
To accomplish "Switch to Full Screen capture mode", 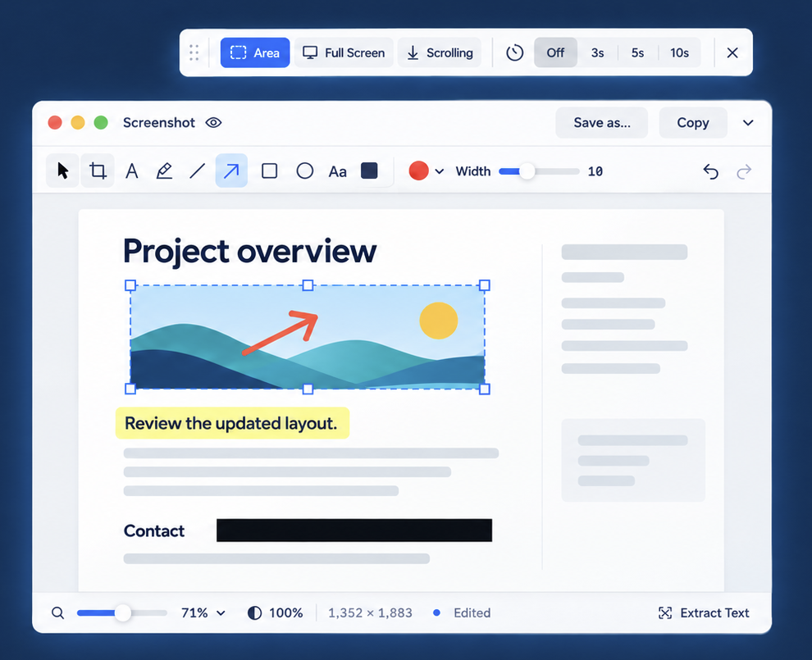I will [x=344, y=52].
